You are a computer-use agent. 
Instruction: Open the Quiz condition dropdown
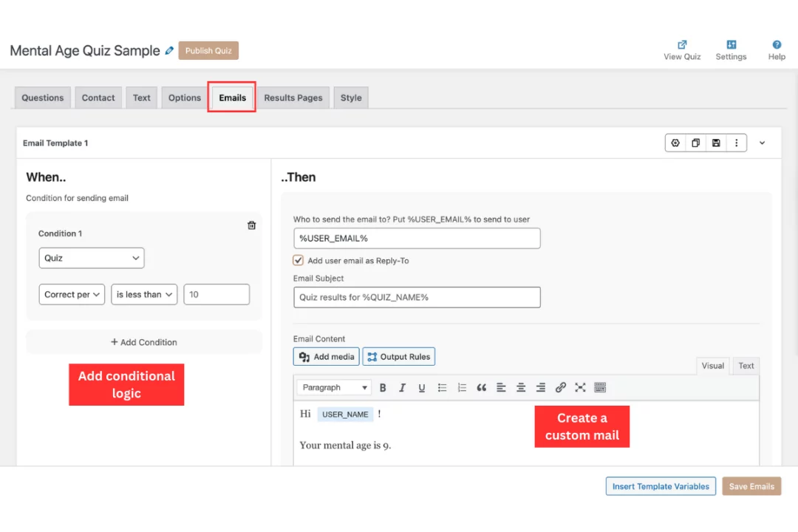pyautogui.click(x=92, y=258)
